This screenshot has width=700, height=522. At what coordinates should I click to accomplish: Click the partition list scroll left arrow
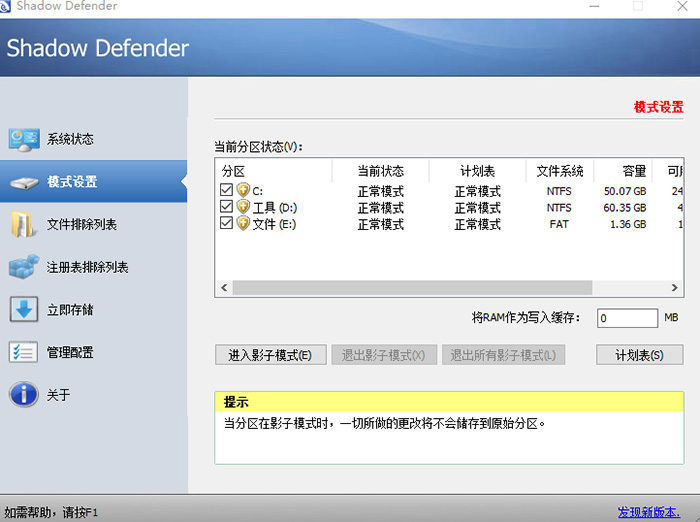point(224,288)
